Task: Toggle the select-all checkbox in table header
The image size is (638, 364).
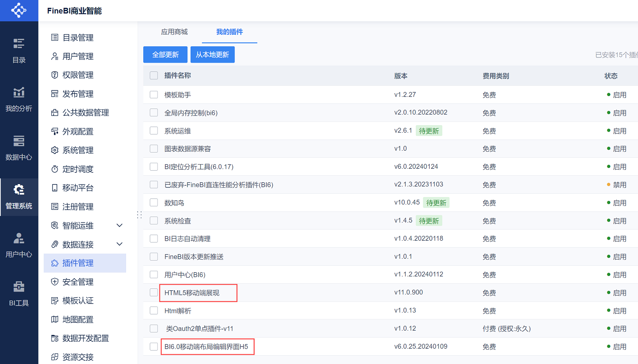Action: coord(154,76)
